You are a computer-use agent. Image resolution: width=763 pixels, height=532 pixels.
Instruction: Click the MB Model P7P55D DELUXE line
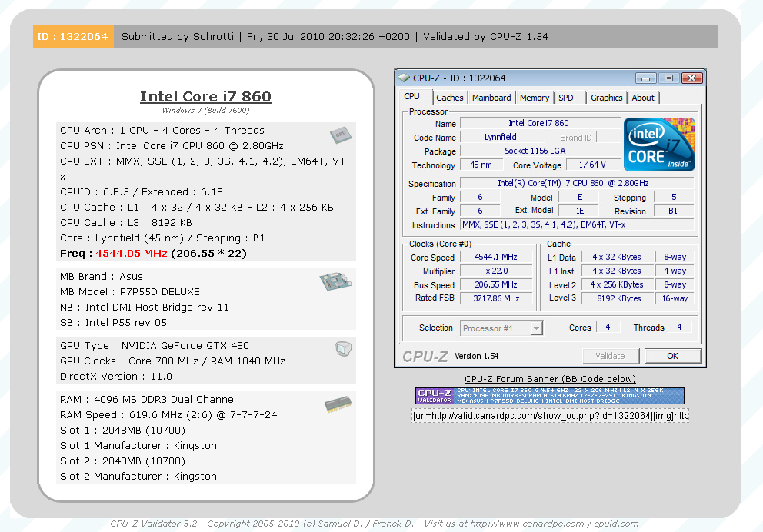(x=130, y=292)
